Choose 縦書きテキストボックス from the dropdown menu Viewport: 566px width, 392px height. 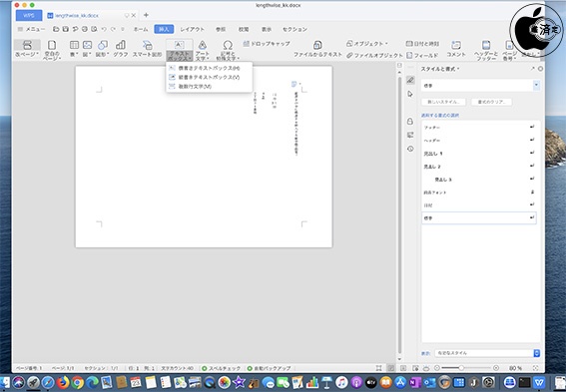click(209, 77)
